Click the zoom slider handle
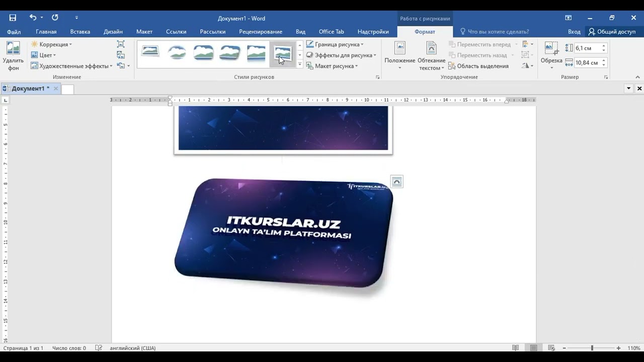The height and width of the screenshot is (362, 644). click(x=592, y=348)
